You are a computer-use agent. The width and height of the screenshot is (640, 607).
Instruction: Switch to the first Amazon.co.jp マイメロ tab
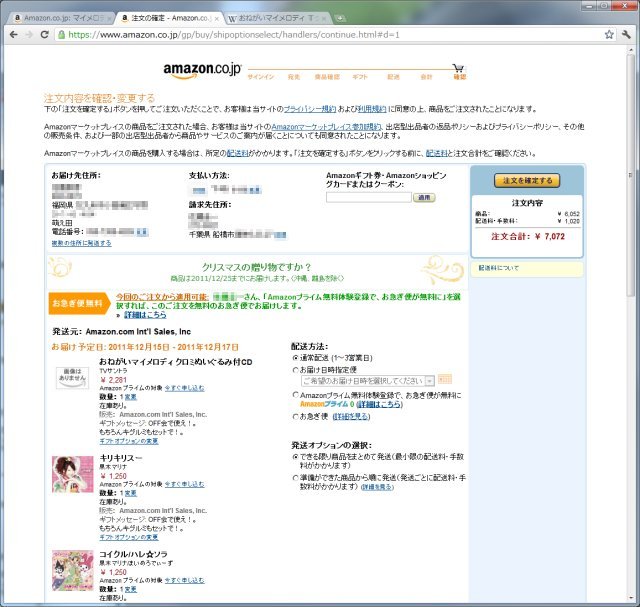point(61,18)
